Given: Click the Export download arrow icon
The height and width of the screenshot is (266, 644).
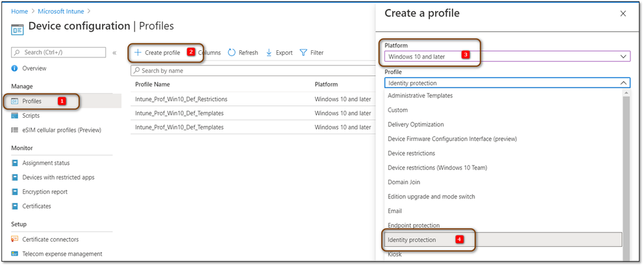Looking at the screenshot, I should [269, 53].
